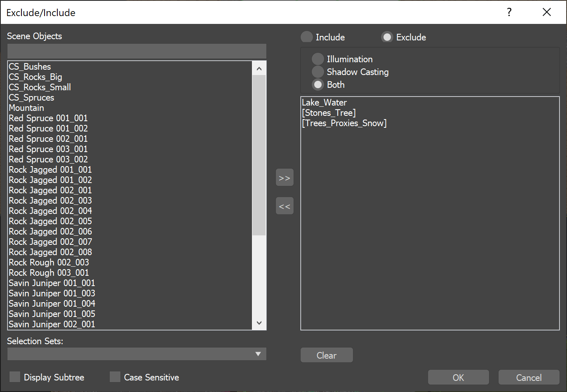Click the Scene Objects search field

click(x=136, y=51)
